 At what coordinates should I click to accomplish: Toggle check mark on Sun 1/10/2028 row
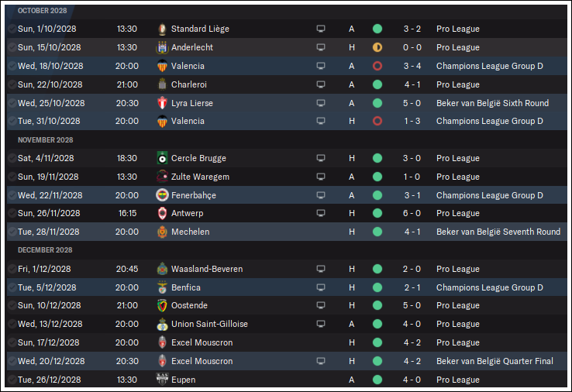(x=12, y=29)
